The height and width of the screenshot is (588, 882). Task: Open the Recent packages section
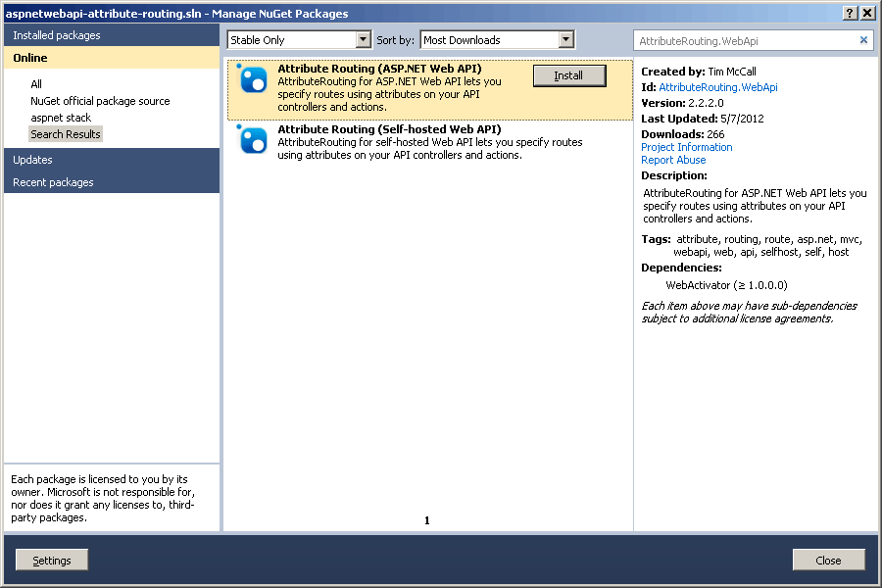point(112,182)
